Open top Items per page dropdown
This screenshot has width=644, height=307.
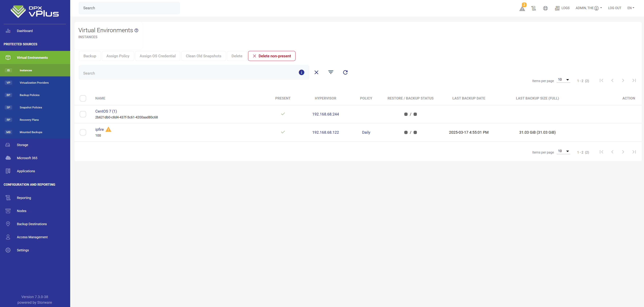point(563,80)
